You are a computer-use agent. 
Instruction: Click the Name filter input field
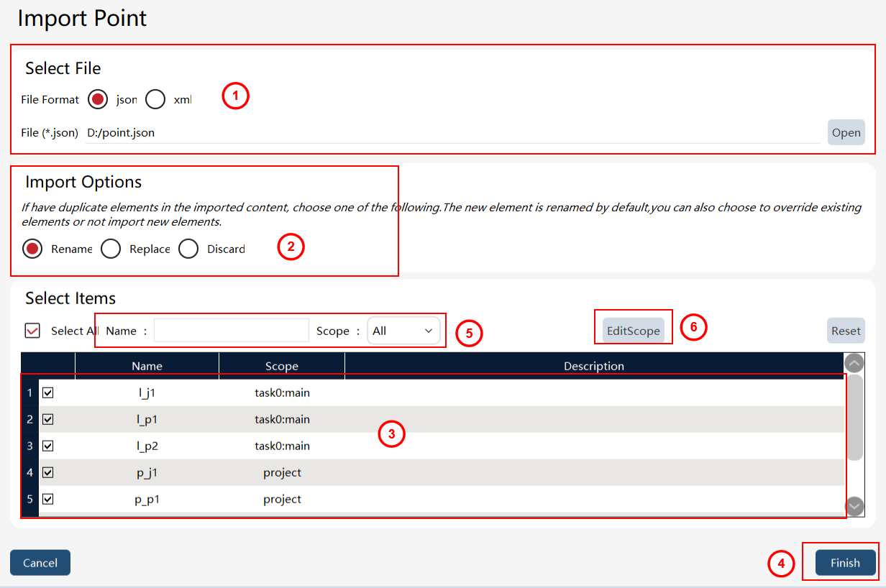coord(231,331)
